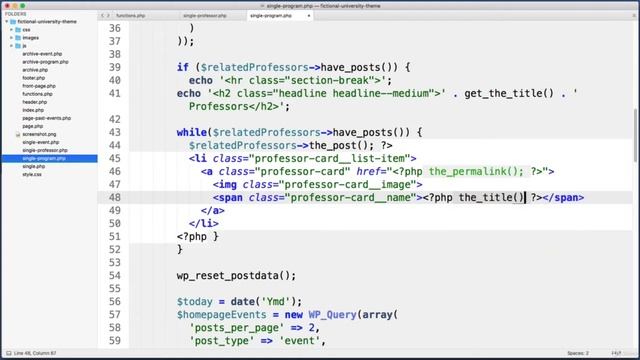The width and height of the screenshot is (640, 360).
Task: Click "professor-card__list-item" on line 45
Action: pos(329,158)
